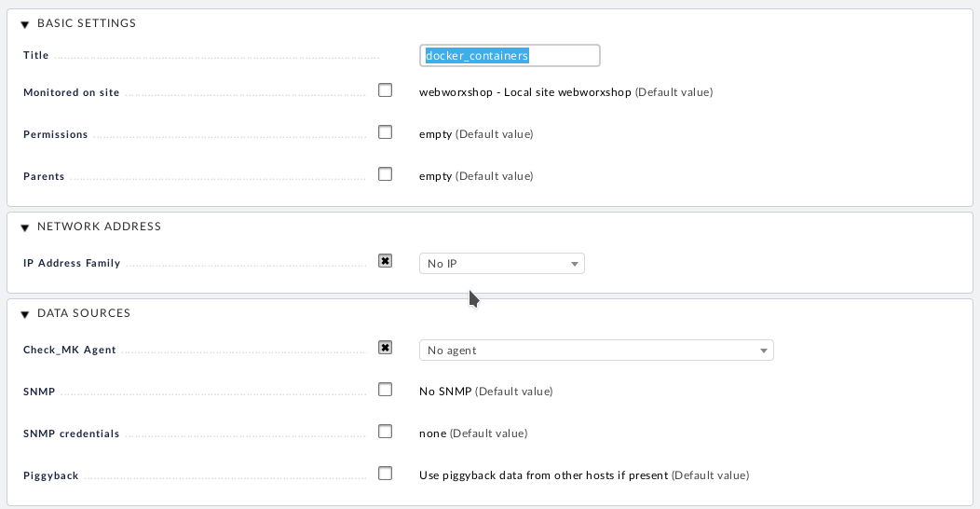Uncheck the IP Address Family checkbox
The width and height of the screenshot is (980, 509).
point(385,261)
